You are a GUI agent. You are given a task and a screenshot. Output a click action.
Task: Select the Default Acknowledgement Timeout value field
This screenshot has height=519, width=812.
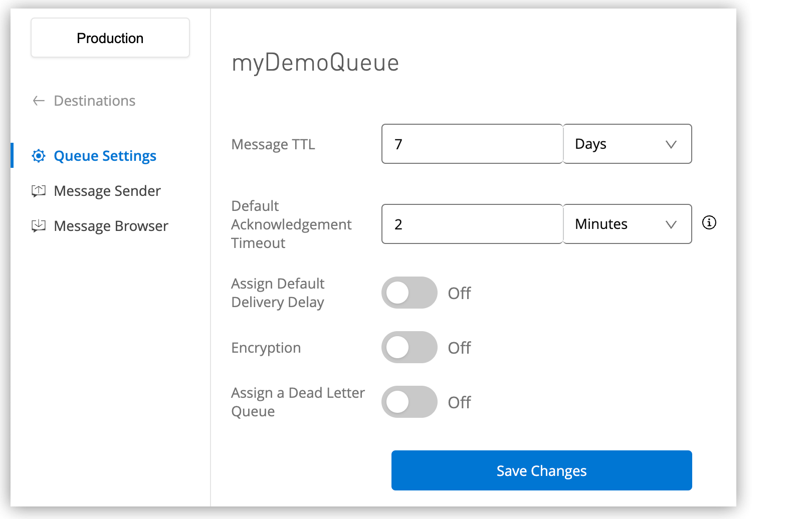[472, 224]
